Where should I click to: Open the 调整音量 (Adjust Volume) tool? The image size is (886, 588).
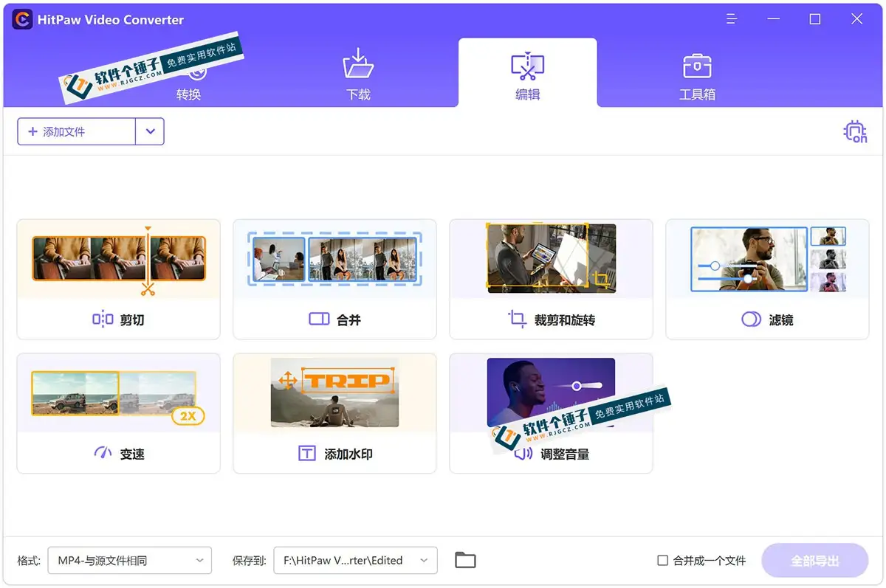(550, 413)
